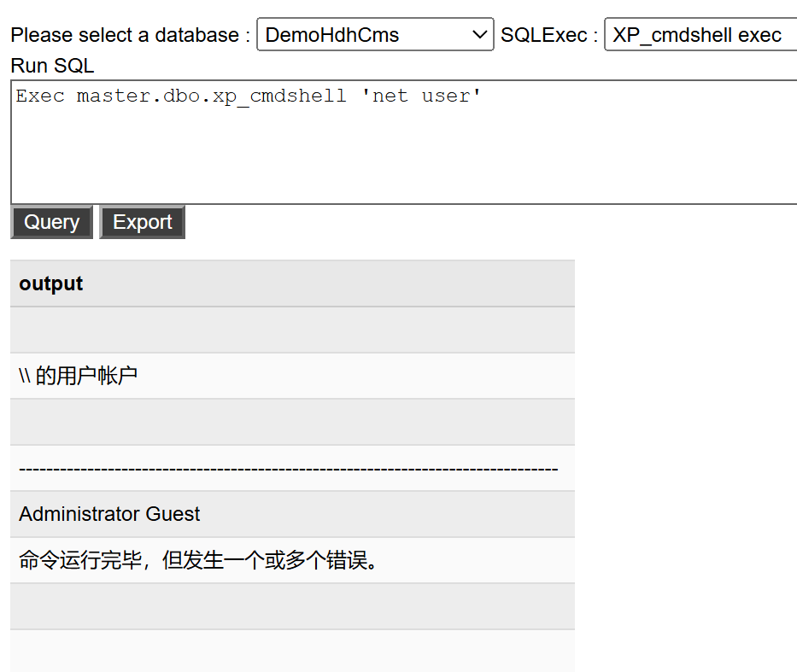The height and width of the screenshot is (672, 797).
Task: Click the chevron arrow on database selector
Action: tap(478, 35)
